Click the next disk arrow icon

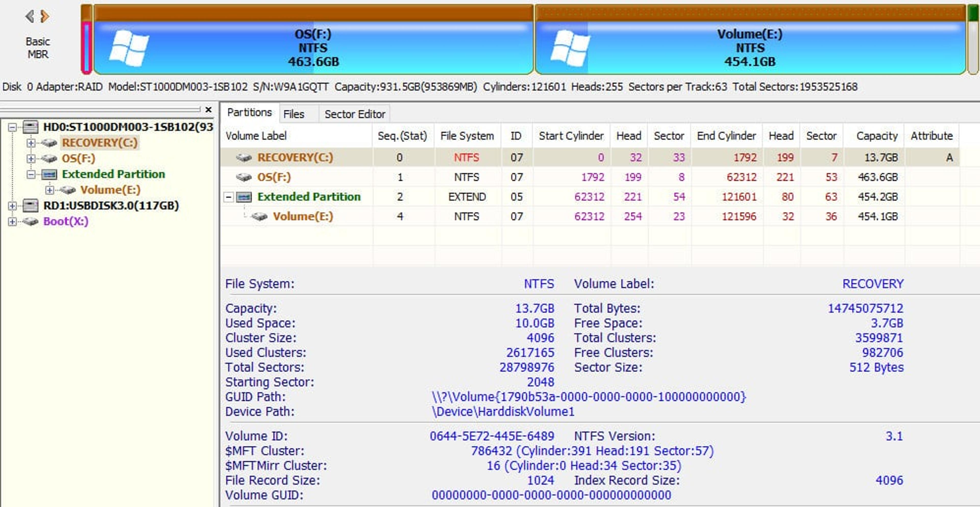click(44, 16)
